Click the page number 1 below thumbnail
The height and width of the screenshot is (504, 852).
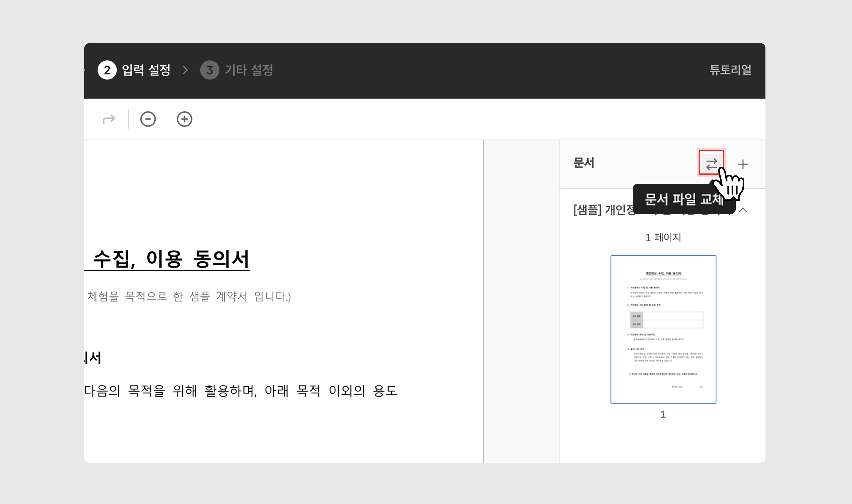coord(663,414)
